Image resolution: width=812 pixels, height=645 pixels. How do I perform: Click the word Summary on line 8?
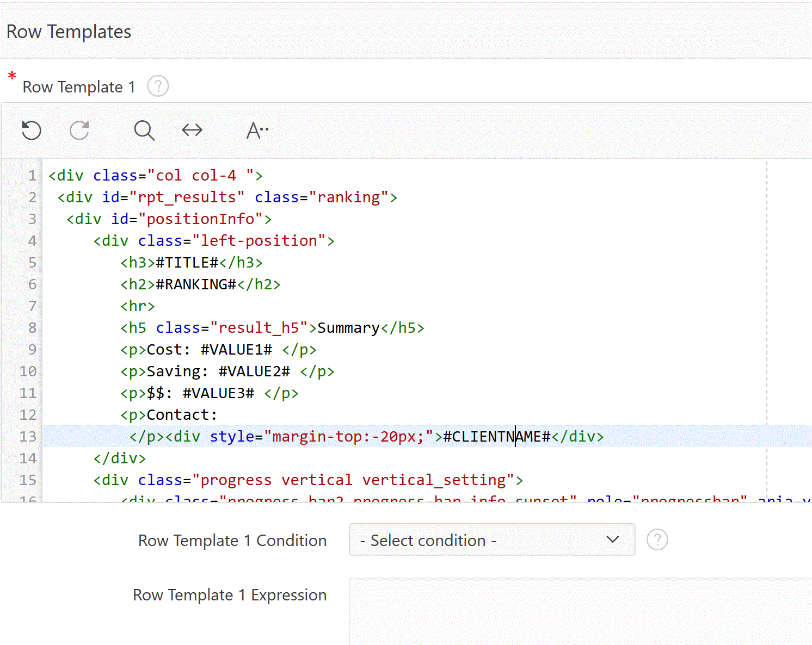348,328
